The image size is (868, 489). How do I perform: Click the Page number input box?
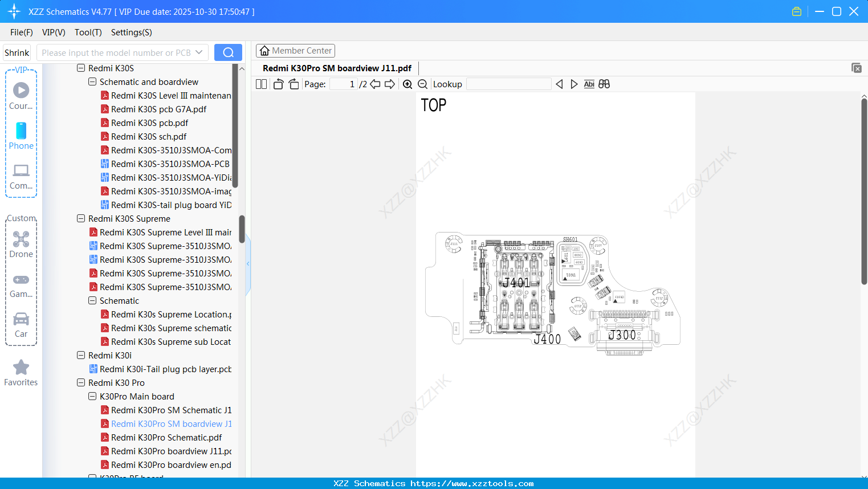pyautogui.click(x=344, y=84)
